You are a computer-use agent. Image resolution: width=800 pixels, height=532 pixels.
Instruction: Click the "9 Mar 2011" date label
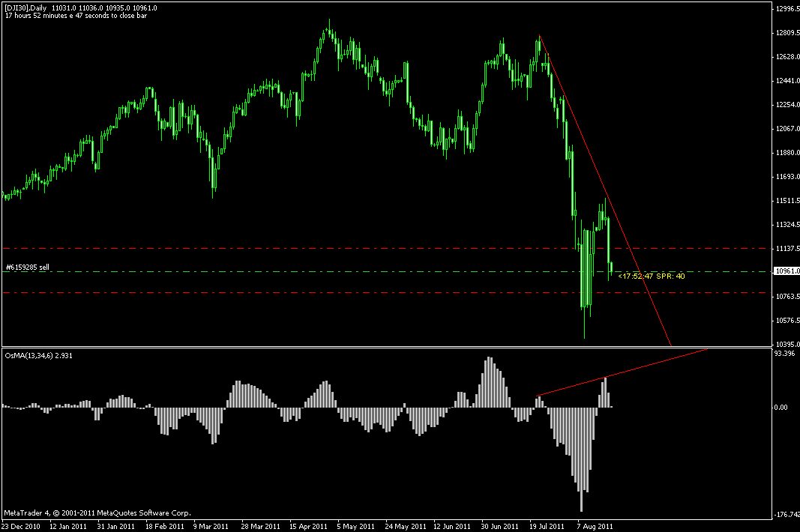click(x=211, y=527)
